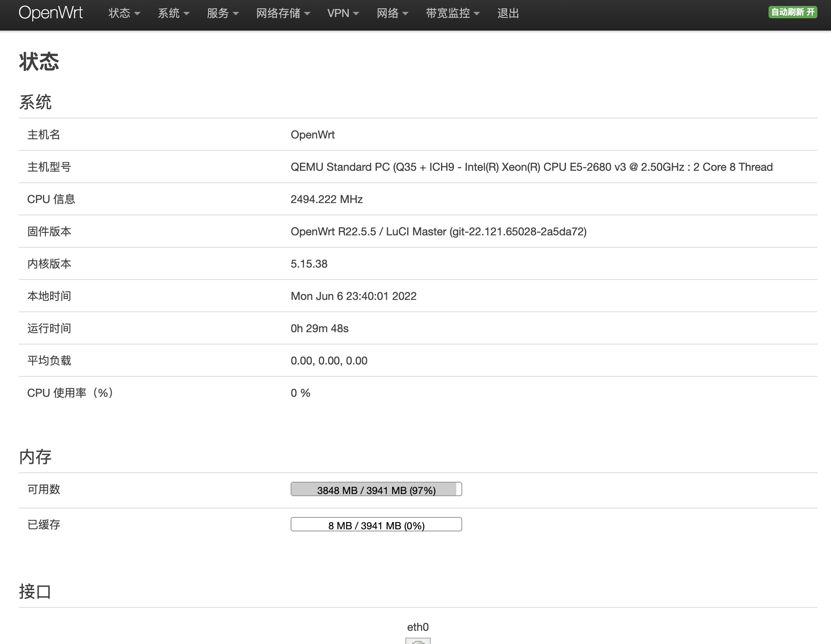Click the eth0 interface icon
831x644 pixels.
pyautogui.click(x=418, y=641)
